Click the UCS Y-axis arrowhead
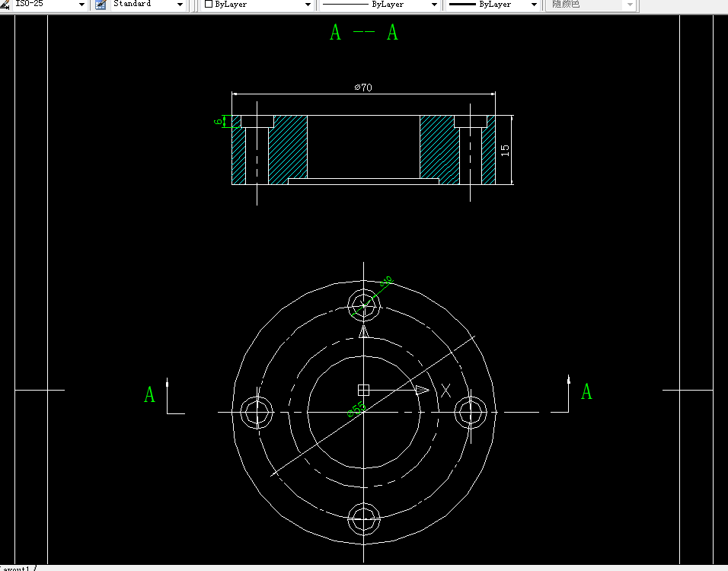The image size is (728, 571). 364,331
